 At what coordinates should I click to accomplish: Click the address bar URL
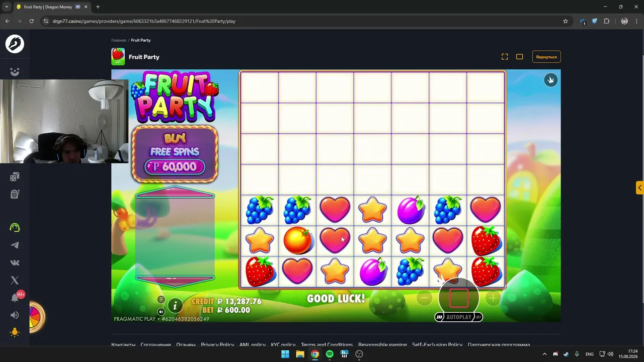tap(144, 21)
